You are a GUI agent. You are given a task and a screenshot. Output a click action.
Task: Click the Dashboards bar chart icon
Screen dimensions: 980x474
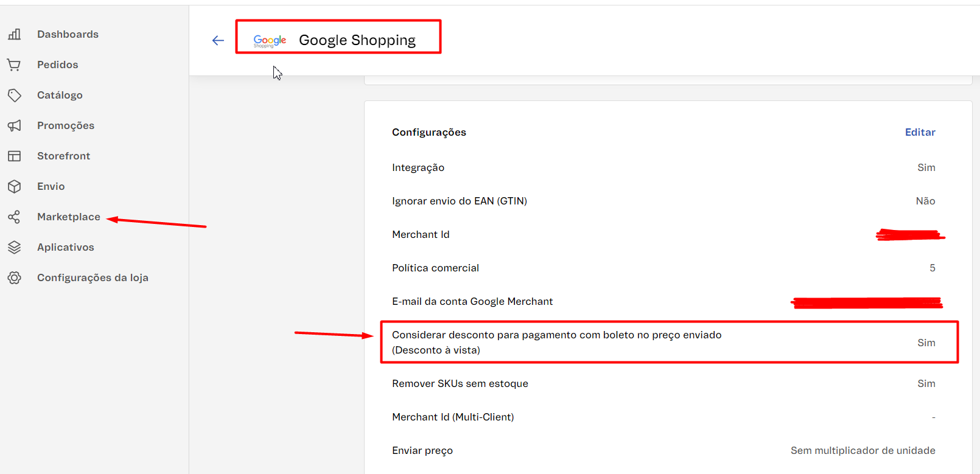click(x=15, y=34)
